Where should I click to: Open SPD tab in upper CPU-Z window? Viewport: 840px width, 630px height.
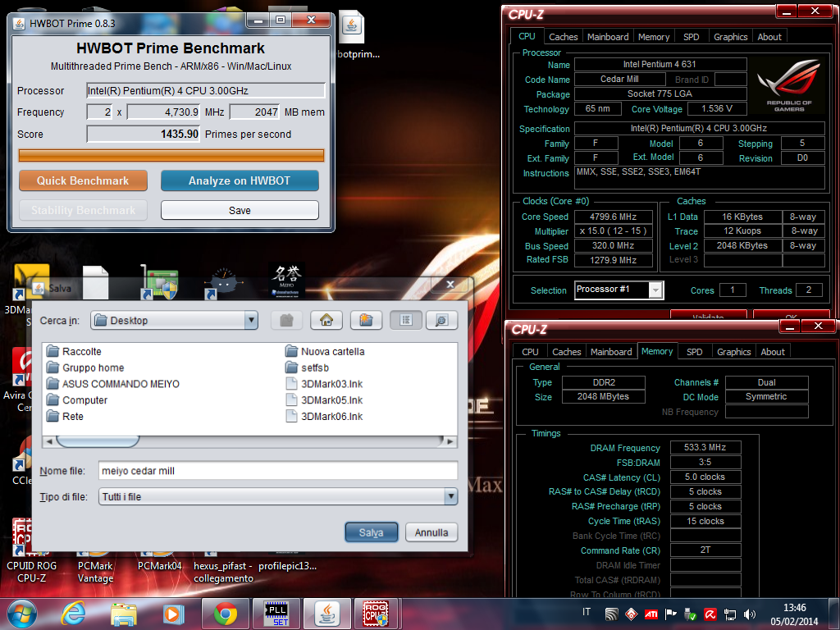pyautogui.click(x=691, y=37)
